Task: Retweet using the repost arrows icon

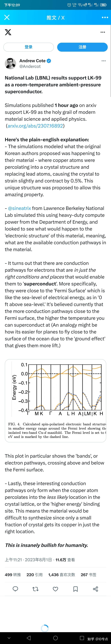Action: [36, 589]
